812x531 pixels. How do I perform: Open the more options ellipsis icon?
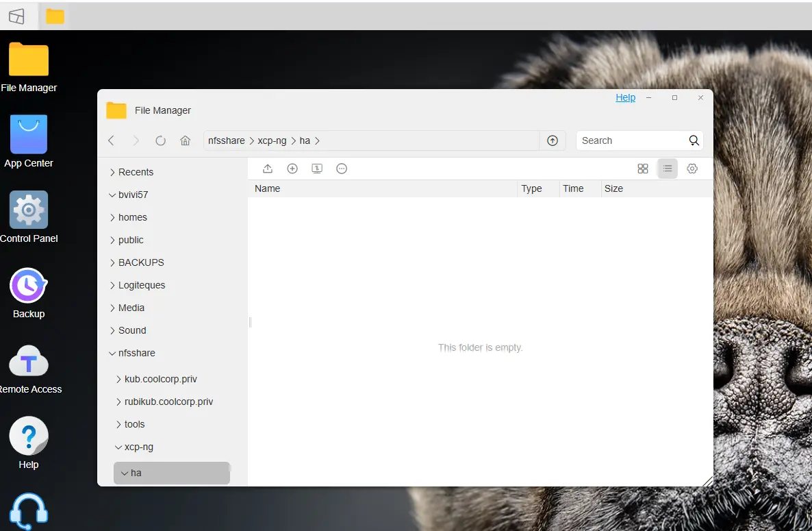click(342, 169)
